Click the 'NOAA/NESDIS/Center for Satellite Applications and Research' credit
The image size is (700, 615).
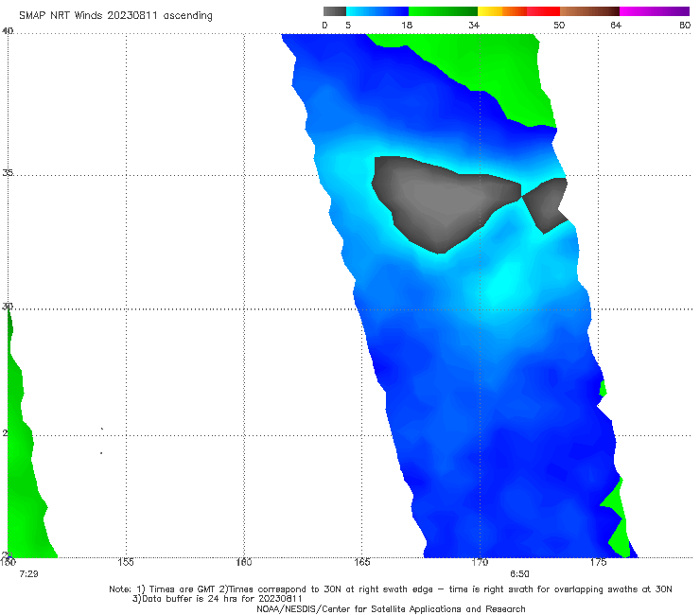coord(391,609)
